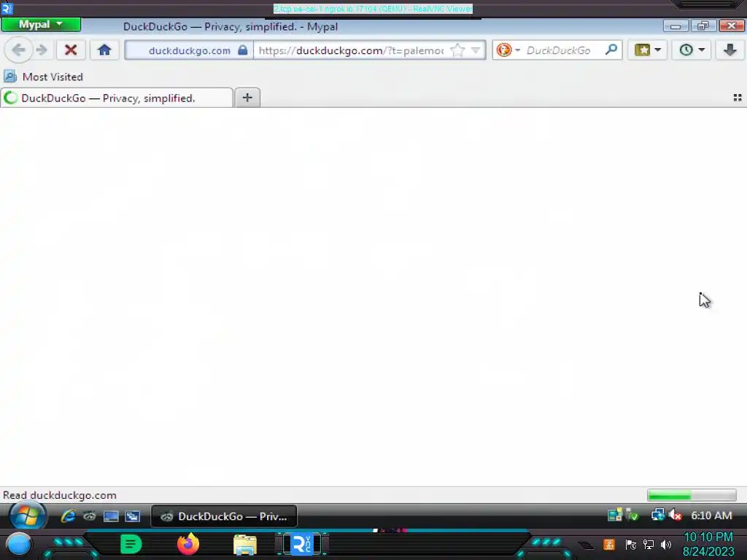Click the outer tray speaker volume icon
Screen dimensions: 747x560
[x=666, y=544]
